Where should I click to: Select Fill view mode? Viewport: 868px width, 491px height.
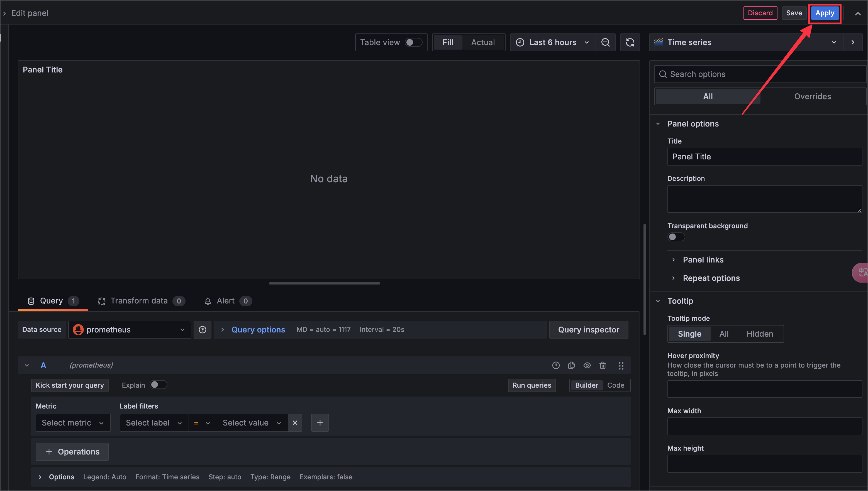click(448, 42)
